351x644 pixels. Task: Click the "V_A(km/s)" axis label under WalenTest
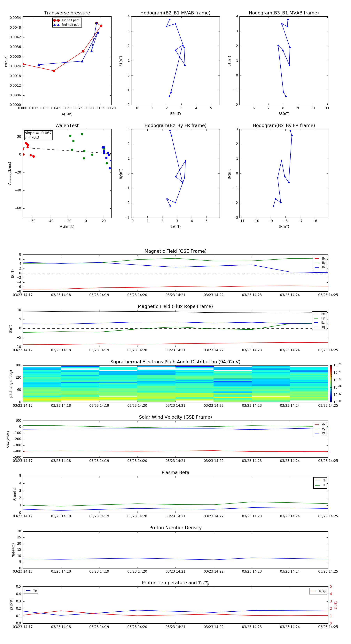(x=67, y=227)
